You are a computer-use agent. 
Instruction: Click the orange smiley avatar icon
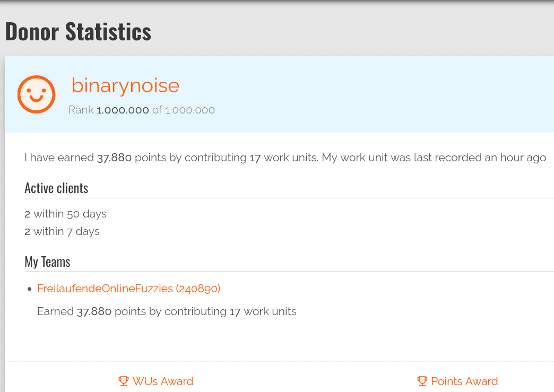36,94
